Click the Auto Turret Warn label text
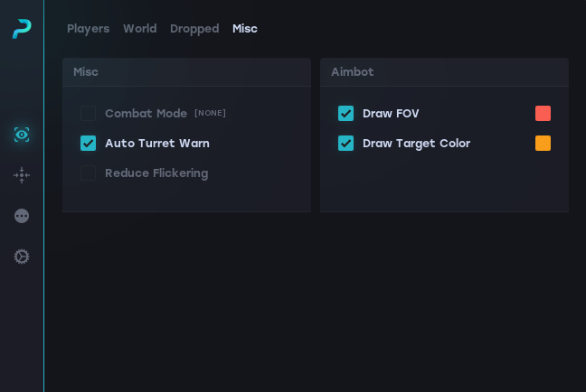Image resolution: width=586 pixels, height=392 pixels. [157, 144]
